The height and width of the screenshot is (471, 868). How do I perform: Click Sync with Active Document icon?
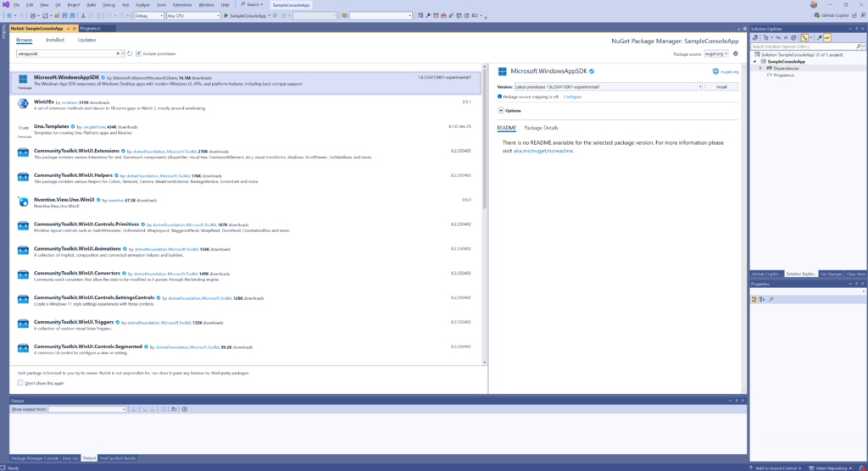tap(778, 37)
